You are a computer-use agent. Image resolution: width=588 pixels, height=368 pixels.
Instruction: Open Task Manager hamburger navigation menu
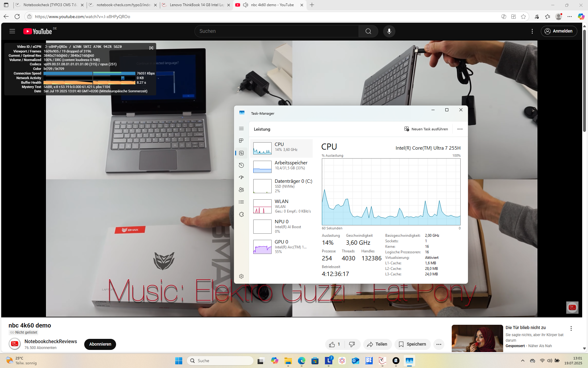click(241, 129)
